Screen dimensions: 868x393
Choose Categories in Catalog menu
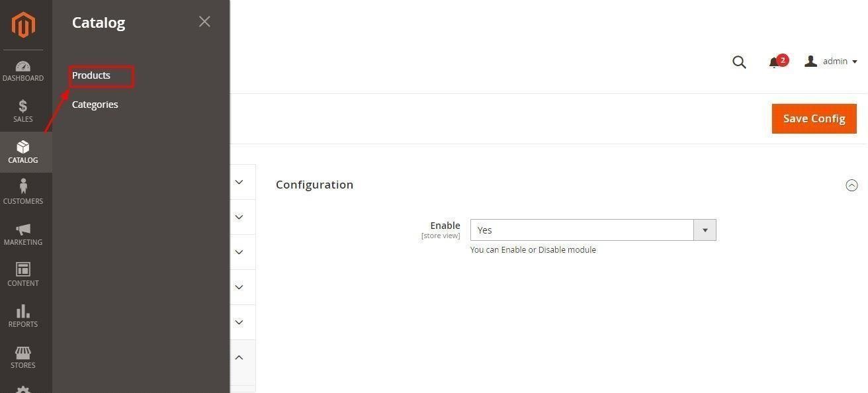point(95,105)
